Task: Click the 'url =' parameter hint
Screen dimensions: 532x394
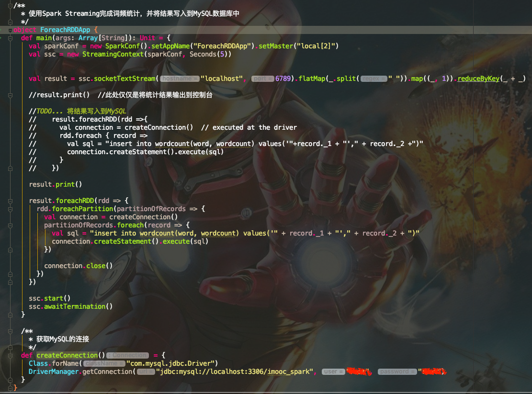Action: (x=146, y=371)
